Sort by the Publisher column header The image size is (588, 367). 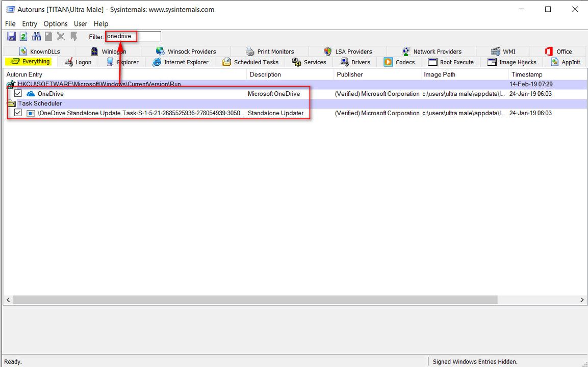tap(377, 74)
